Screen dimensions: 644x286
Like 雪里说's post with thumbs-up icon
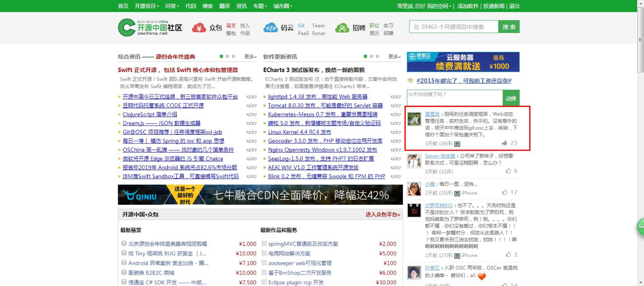tap(504, 143)
